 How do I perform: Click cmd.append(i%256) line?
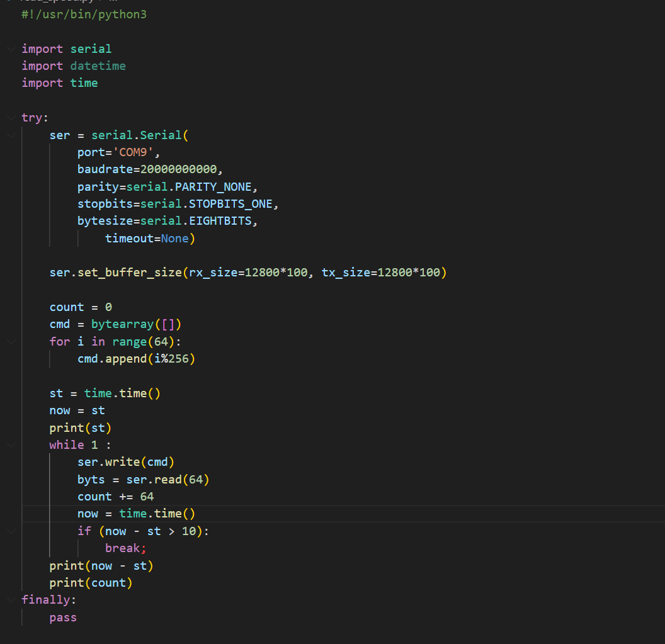click(x=136, y=359)
